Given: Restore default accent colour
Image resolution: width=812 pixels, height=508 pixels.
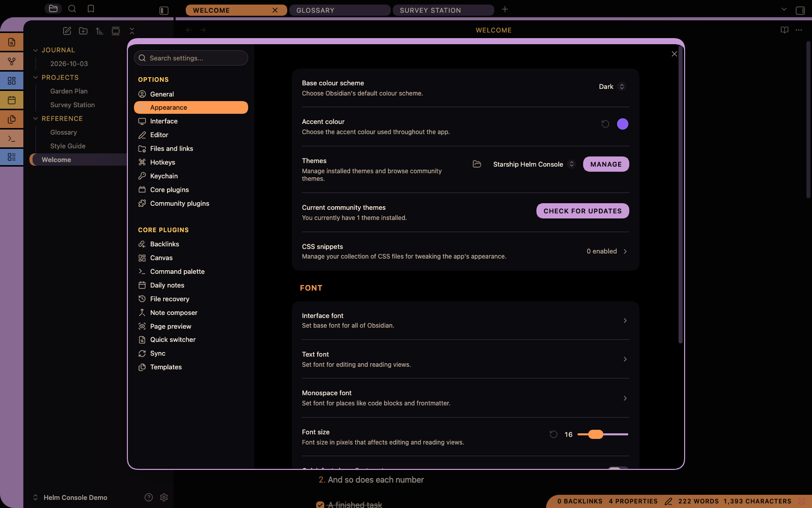Looking at the screenshot, I should point(605,124).
